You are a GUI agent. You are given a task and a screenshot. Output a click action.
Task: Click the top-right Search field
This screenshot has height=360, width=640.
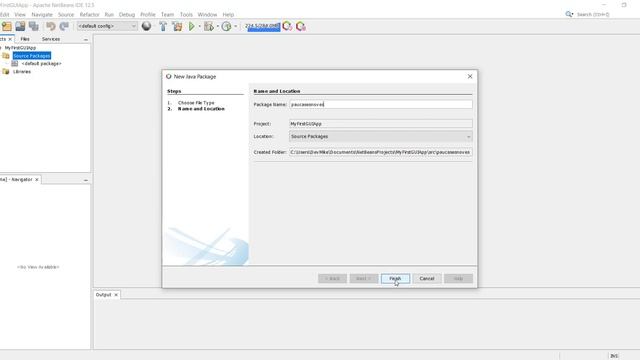593,14
